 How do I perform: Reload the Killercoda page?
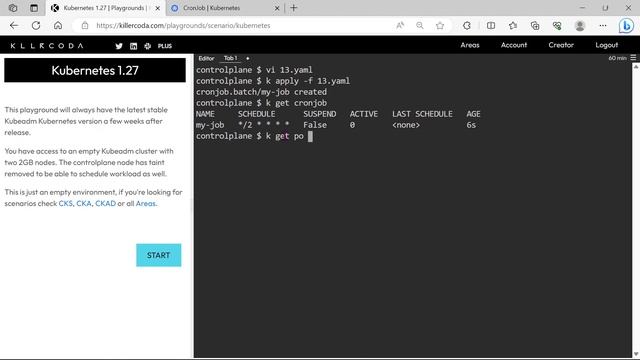(x=36, y=25)
